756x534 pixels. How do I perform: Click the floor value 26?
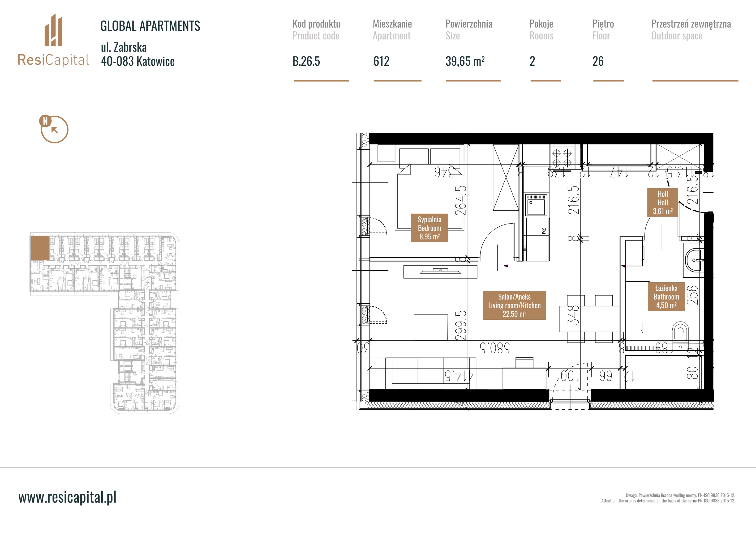click(x=598, y=61)
